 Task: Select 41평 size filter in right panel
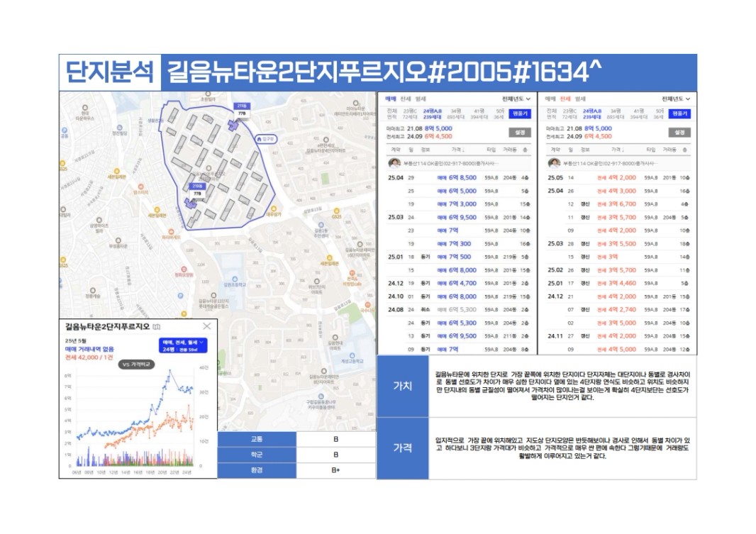point(638,113)
